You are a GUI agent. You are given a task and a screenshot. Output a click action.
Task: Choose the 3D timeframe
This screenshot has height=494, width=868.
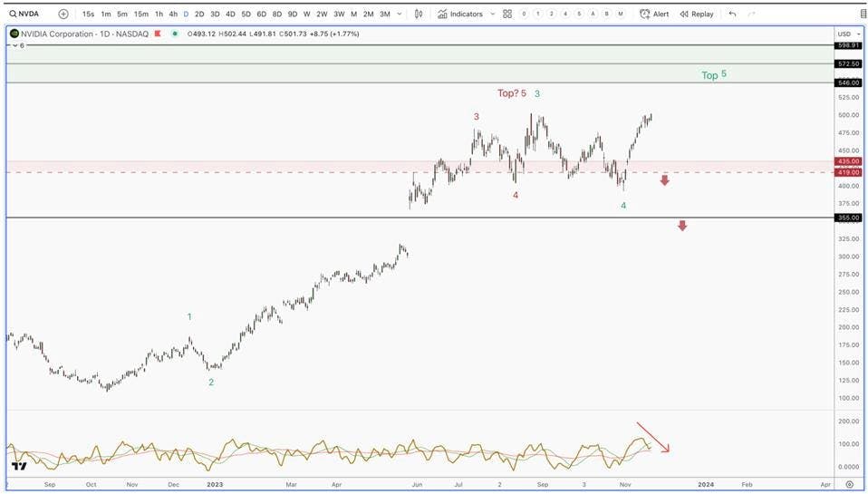point(215,14)
